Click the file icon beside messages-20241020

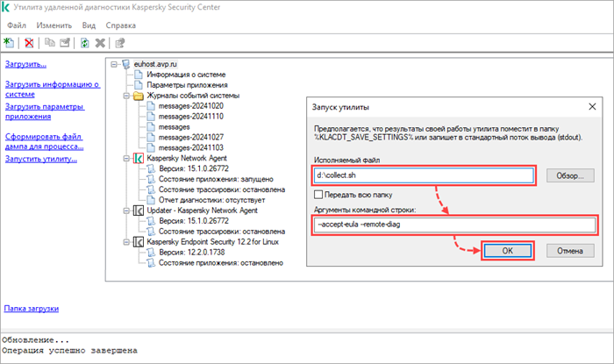151,106
